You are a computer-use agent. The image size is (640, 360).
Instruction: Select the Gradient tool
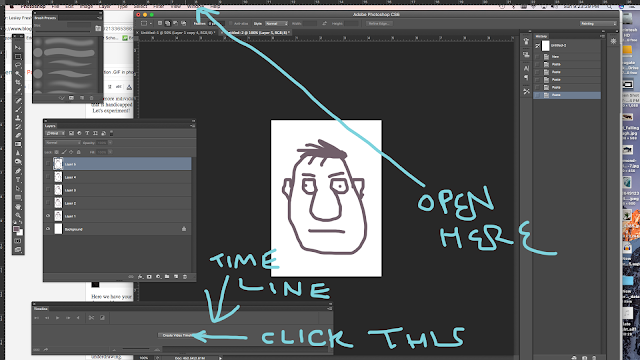point(18,144)
